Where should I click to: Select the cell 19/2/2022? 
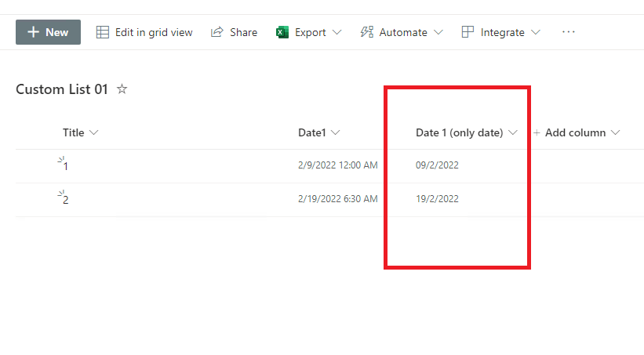(x=437, y=198)
